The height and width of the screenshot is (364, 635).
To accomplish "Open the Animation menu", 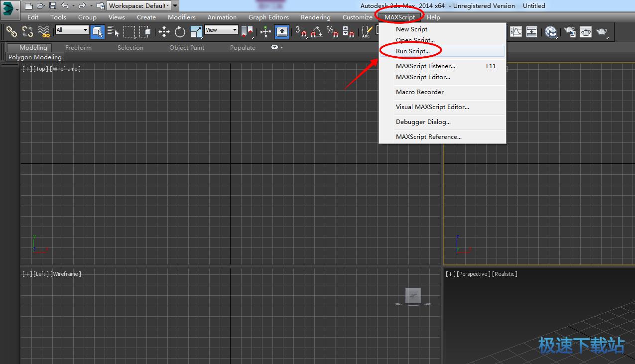I will point(222,17).
